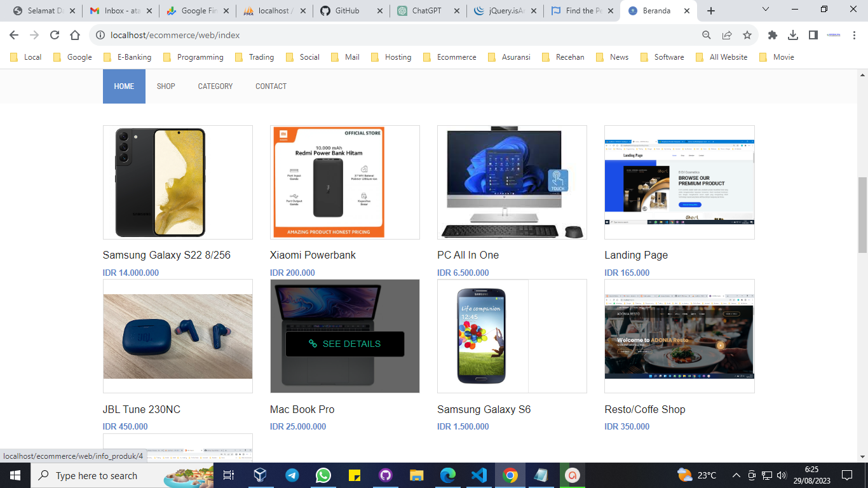Screen dimensions: 868x488
Task: Open the SHOP menu item
Action: point(166,86)
